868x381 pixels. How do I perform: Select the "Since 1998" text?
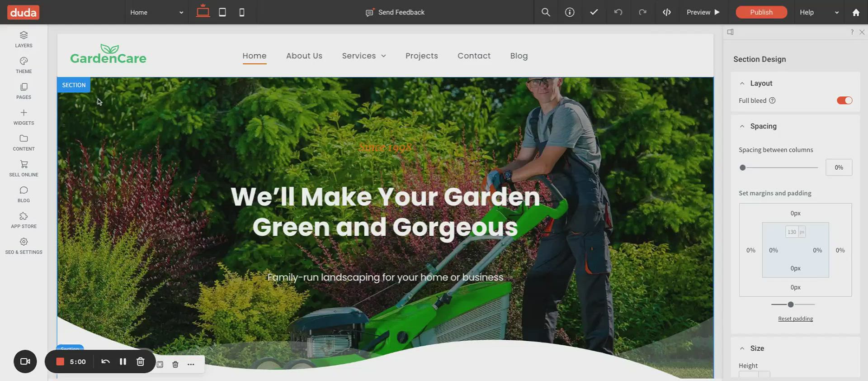click(x=385, y=147)
